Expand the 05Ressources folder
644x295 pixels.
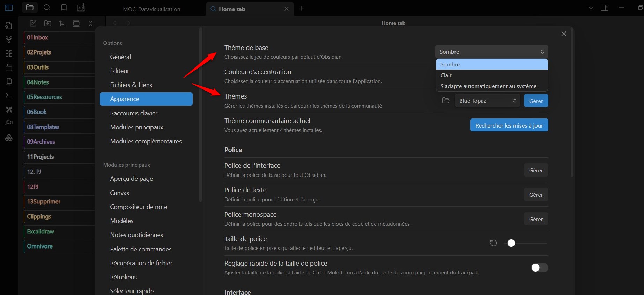[59, 97]
